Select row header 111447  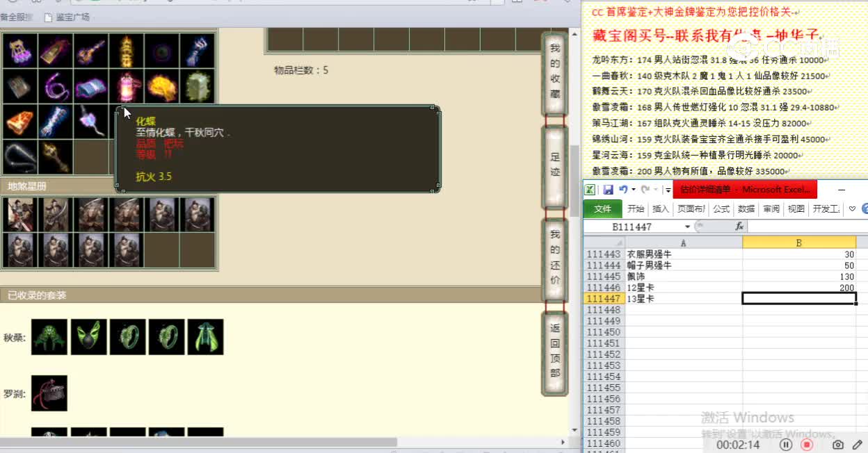click(604, 299)
